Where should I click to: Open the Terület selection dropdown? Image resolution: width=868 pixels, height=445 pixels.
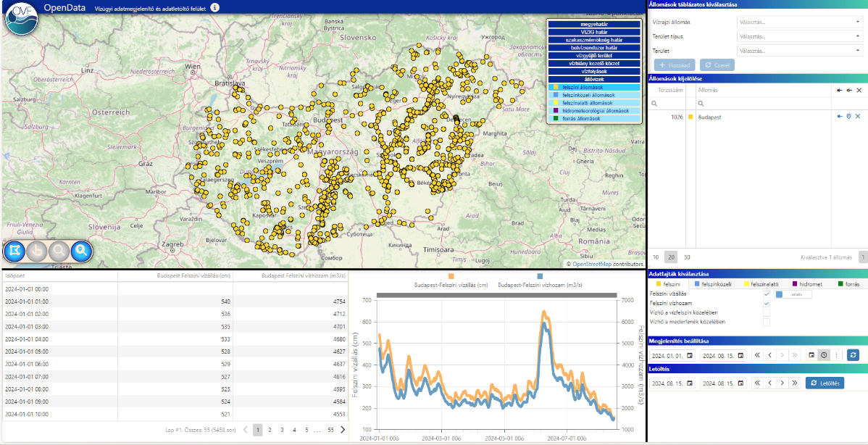coord(799,51)
